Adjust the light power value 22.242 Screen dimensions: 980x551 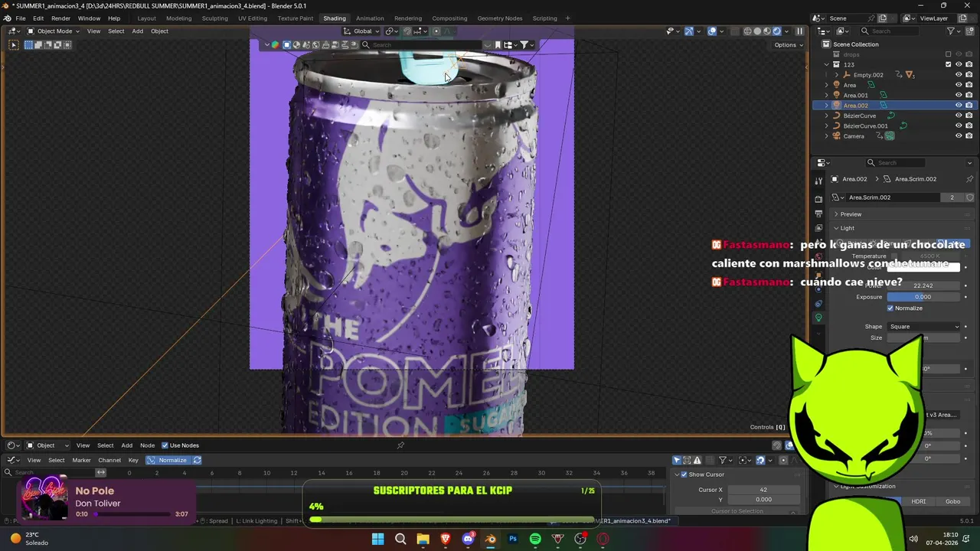click(x=923, y=285)
